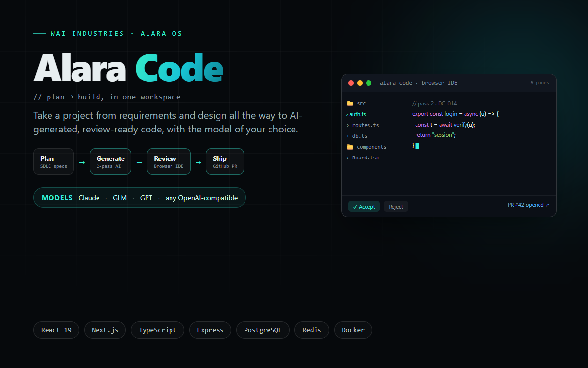Click the alara code browser IDE title
This screenshot has height=368, width=588.
418,83
